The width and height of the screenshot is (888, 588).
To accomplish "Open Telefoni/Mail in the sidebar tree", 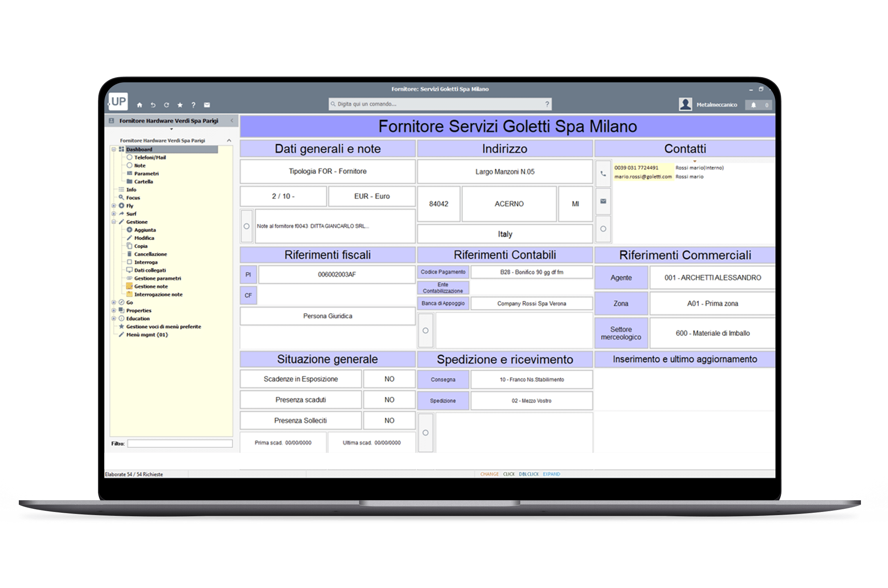I will [x=150, y=158].
